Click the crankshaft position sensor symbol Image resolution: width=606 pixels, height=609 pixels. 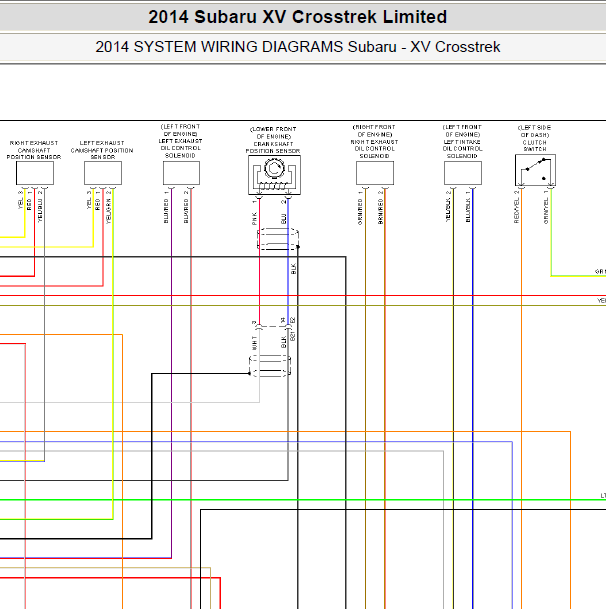(x=274, y=175)
